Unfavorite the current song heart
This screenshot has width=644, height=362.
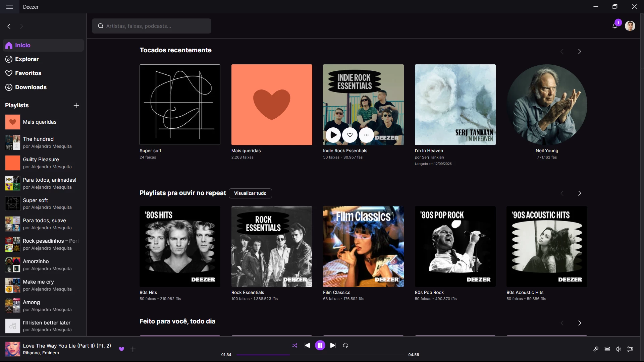[x=121, y=349]
